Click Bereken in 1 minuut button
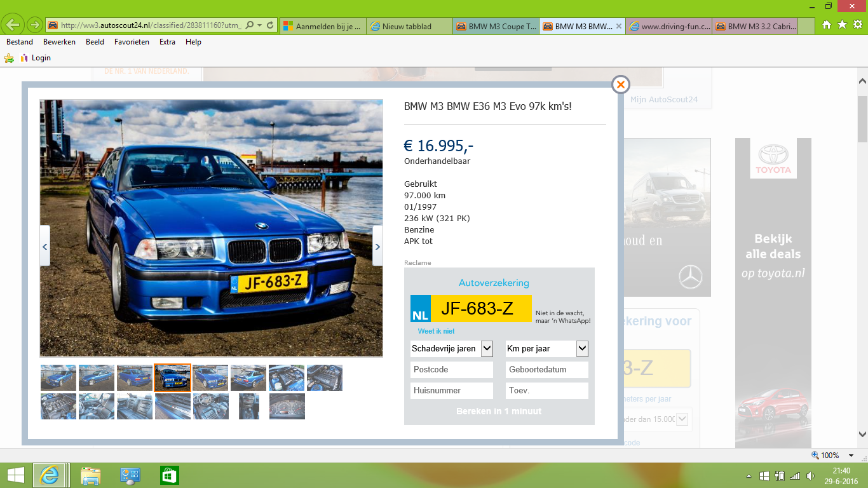This screenshot has width=868, height=488. pyautogui.click(x=499, y=411)
